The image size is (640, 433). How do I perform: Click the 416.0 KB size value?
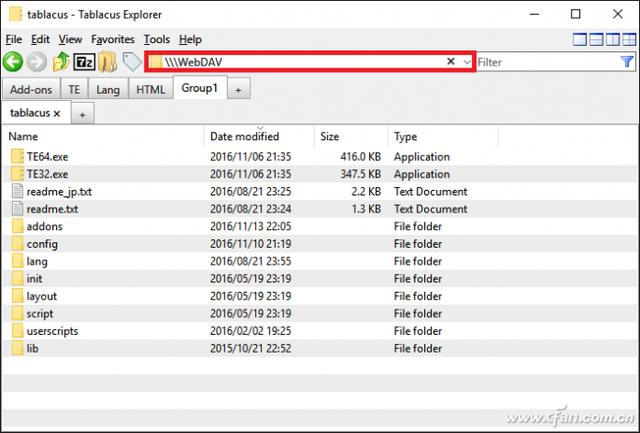tap(361, 157)
